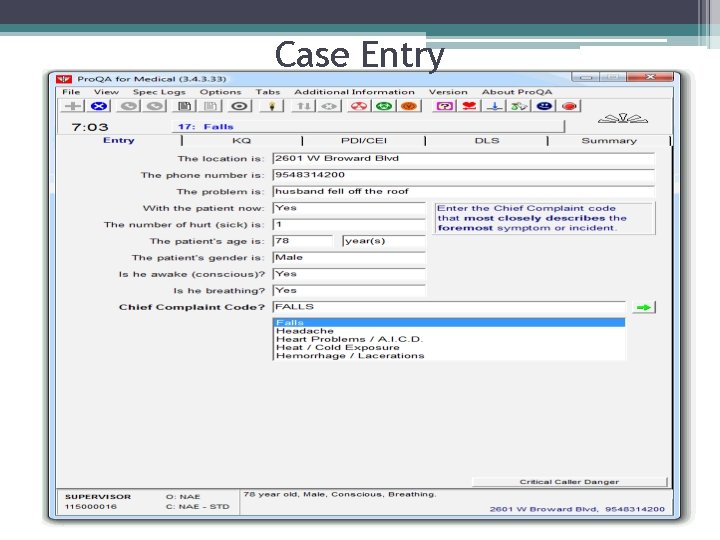Switch to the PDI/CEI tab
Image resolution: width=720 pixels, height=540 pixels.
click(x=364, y=141)
